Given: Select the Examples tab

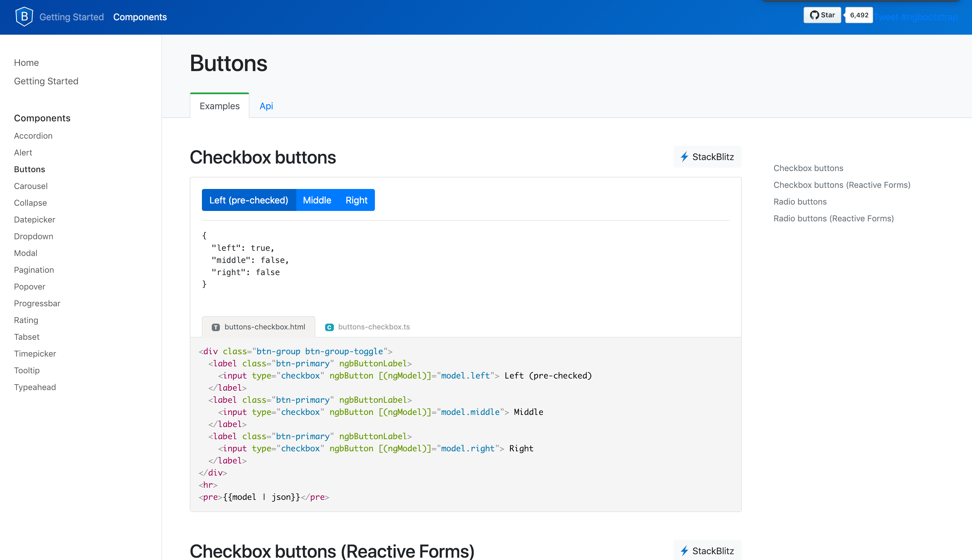Looking at the screenshot, I should [219, 105].
